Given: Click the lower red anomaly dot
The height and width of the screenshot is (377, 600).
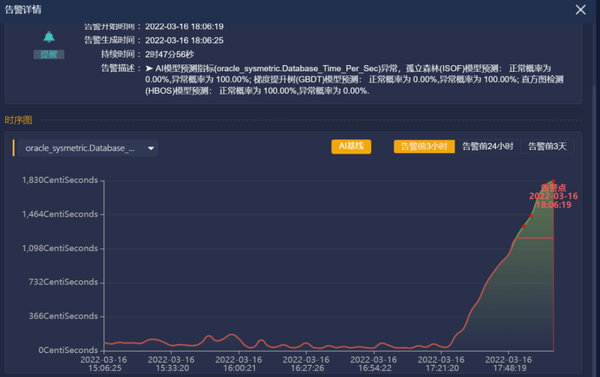Looking at the screenshot, I should [x=523, y=226].
